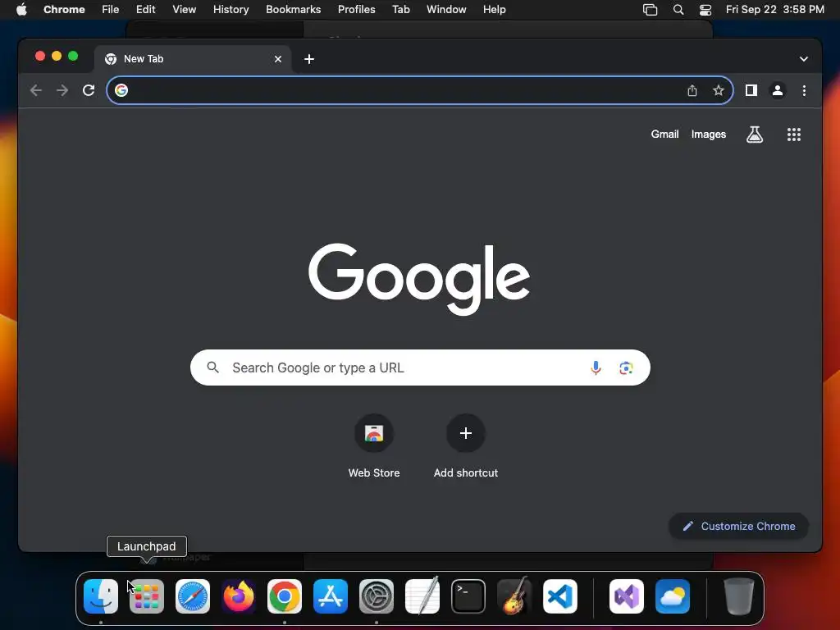This screenshot has width=840, height=630.
Task: Toggle the Chrome side panel
Action: (x=751, y=90)
